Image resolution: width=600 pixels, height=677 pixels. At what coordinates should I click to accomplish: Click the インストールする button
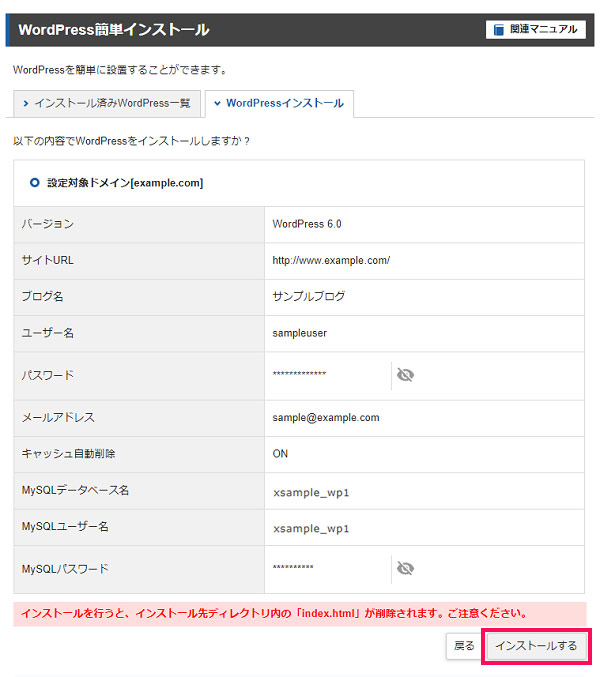pyautogui.click(x=536, y=645)
